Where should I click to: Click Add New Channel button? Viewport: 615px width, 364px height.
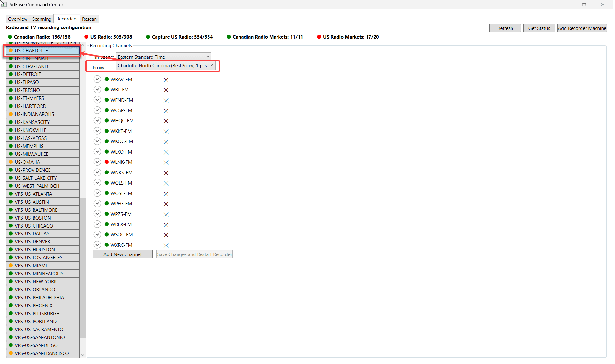[123, 254]
